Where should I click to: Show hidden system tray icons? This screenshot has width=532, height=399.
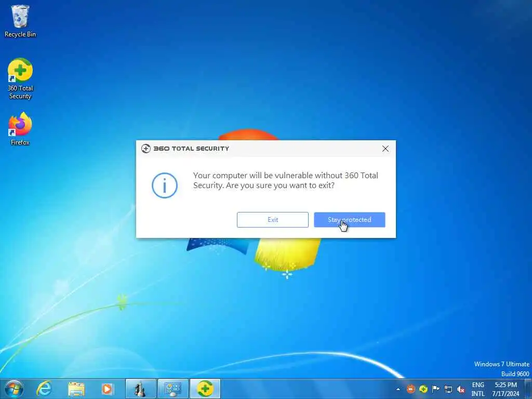point(398,389)
